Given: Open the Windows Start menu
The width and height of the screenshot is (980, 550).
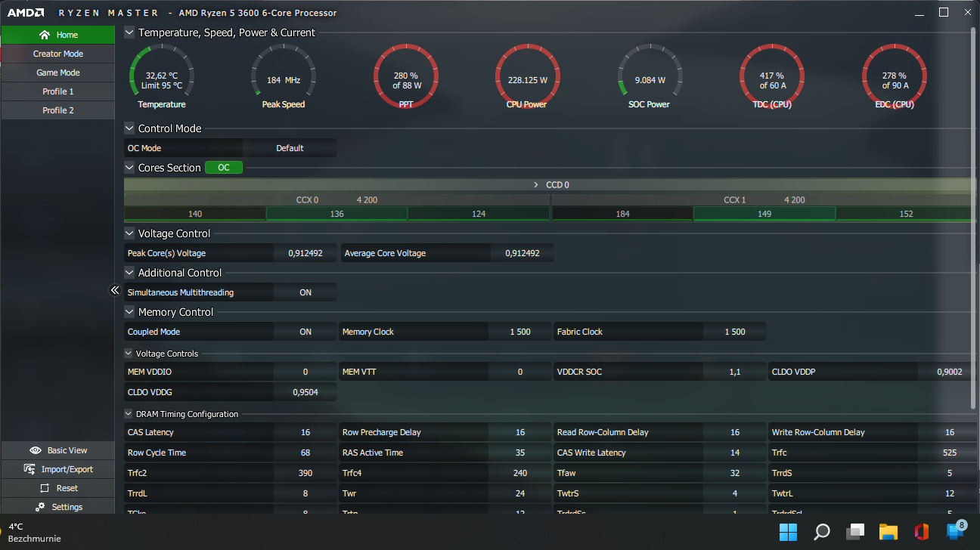Looking at the screenshot, I should (x=788, y=532).
